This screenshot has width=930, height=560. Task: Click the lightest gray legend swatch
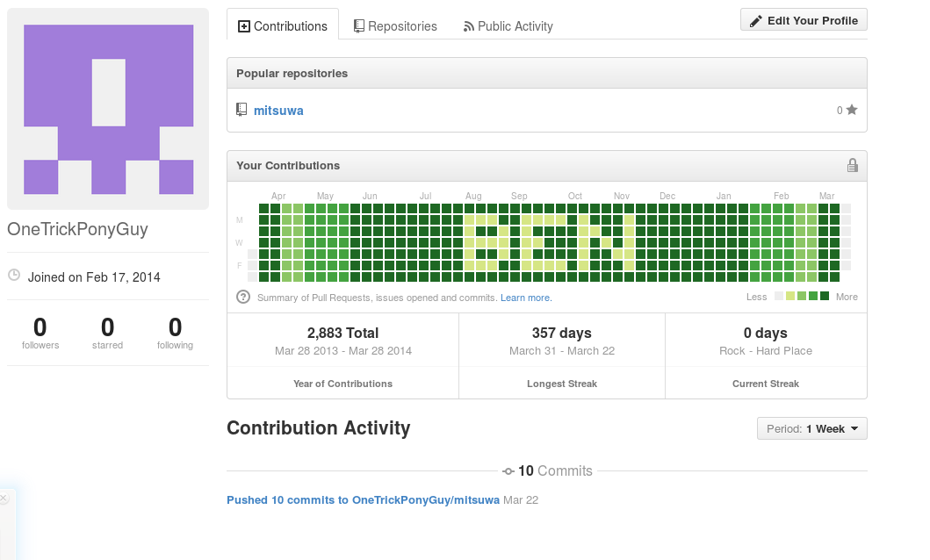pyautogui.click(x=778, y=297)
